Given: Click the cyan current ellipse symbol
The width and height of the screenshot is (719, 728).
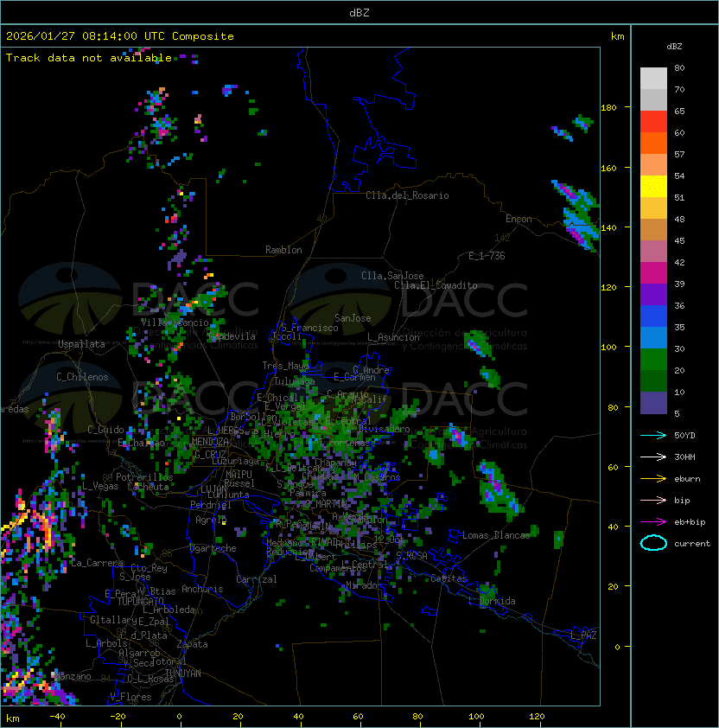Looking at the screenshot, I should pos(653,543).
